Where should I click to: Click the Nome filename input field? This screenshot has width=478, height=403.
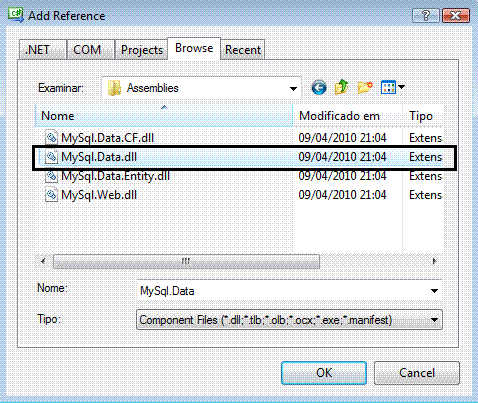click(x=283, y=291)
